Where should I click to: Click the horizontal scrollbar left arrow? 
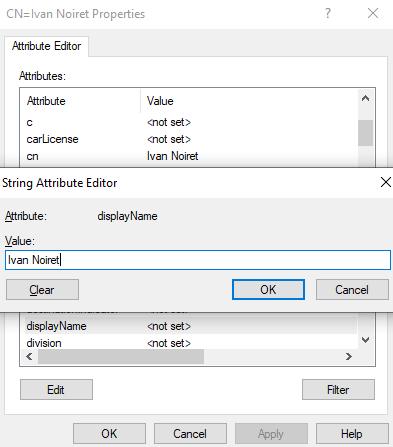(x=29, y=357)
